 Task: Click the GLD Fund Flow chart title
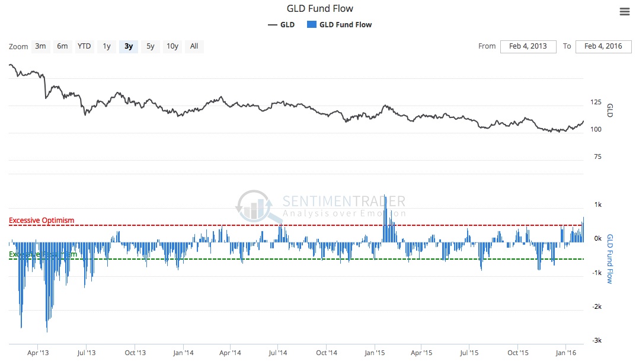[x=319, y=8]
